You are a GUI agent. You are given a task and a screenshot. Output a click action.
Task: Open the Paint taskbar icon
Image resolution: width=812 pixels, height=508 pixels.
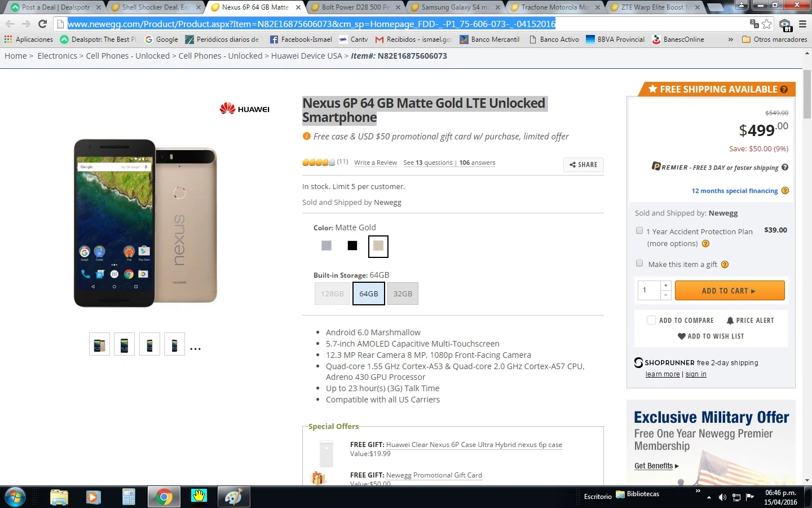click(233, 497)
